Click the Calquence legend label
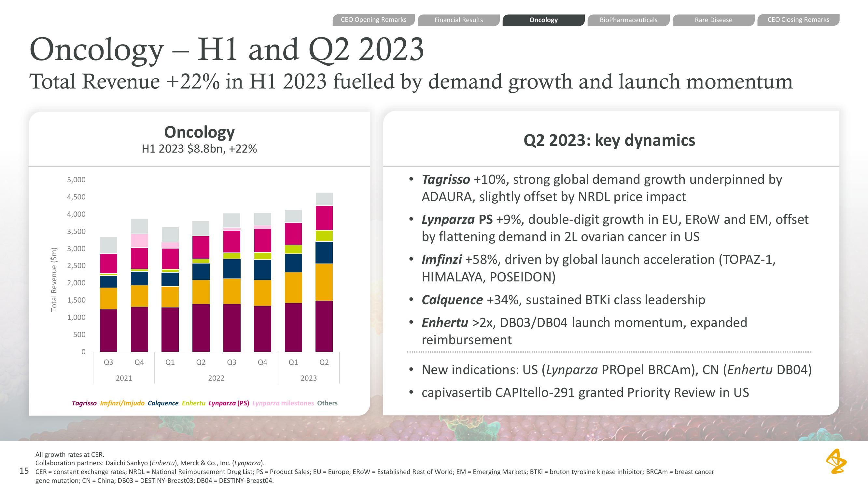The width and height of the screenshot is (868, 488). [x=163, y=403]
